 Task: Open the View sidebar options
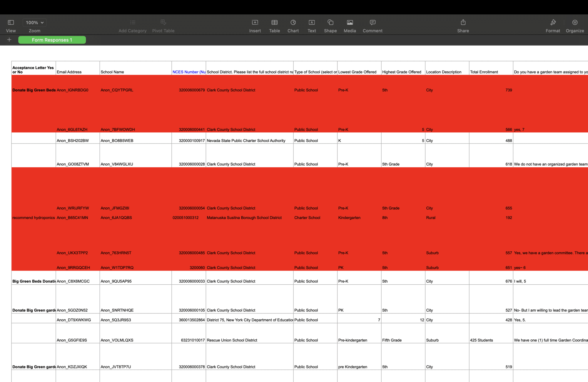[11, 26]
